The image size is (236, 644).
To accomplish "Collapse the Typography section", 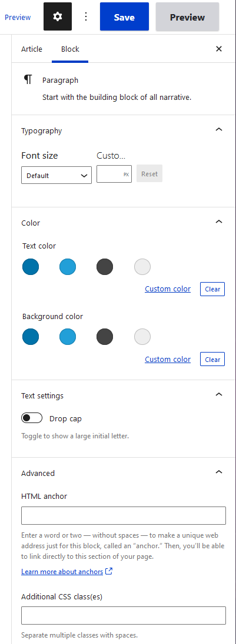I will coord(219,130).
